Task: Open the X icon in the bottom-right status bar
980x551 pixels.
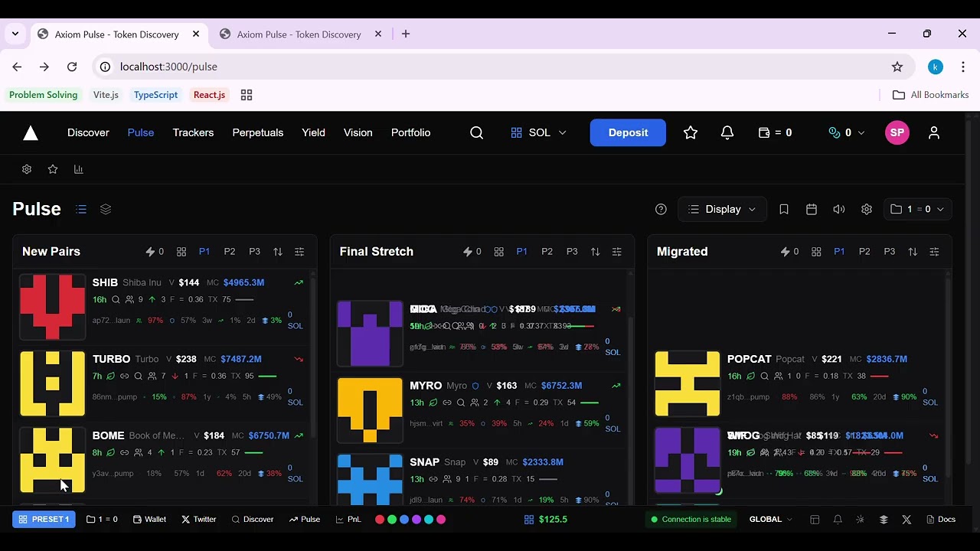Action: pyautogui.click(x=906, y=520)
